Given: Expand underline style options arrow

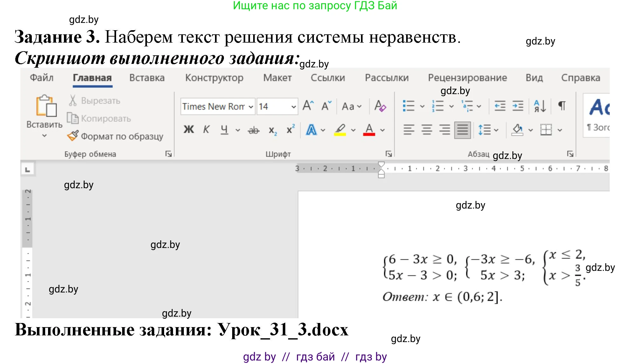Looking at the screenshot, I should [238, 130].
